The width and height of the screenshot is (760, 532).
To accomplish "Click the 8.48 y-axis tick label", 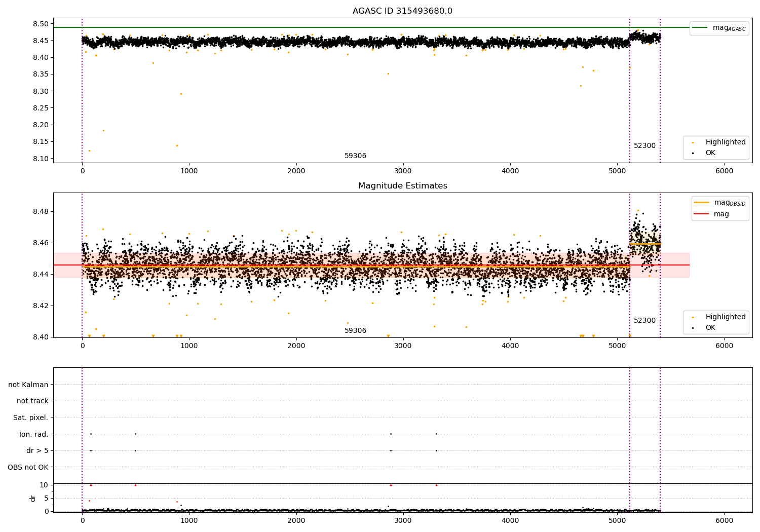I will [x=41, y=211].
